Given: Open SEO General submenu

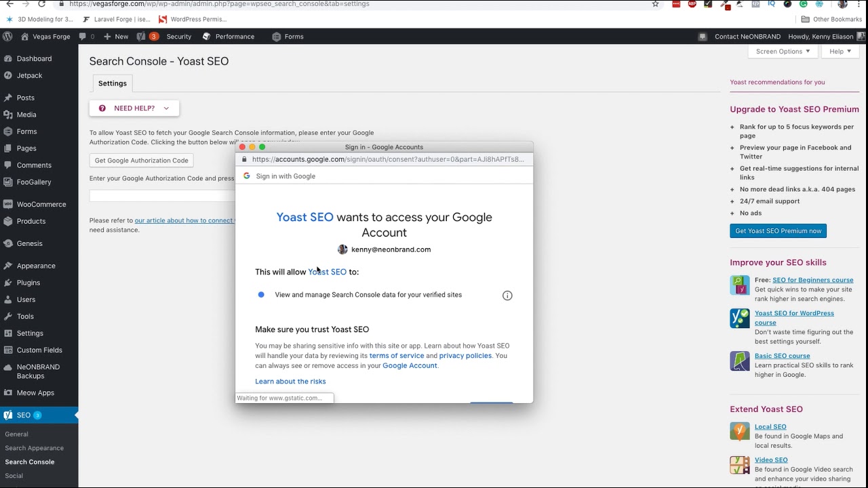Looking at the screenshot, I should 16,434.
